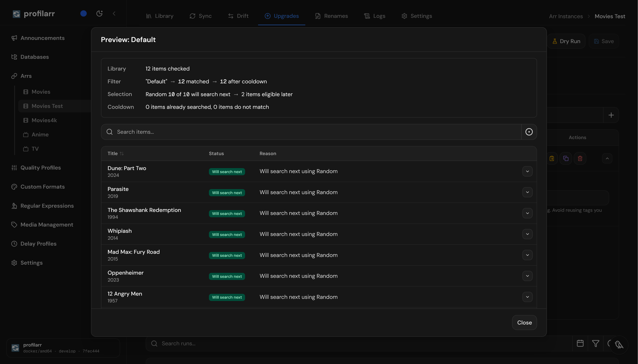Click the duplicate copy icon in Actions
Screen dimensions: 638x364
[x=566, y=158]
